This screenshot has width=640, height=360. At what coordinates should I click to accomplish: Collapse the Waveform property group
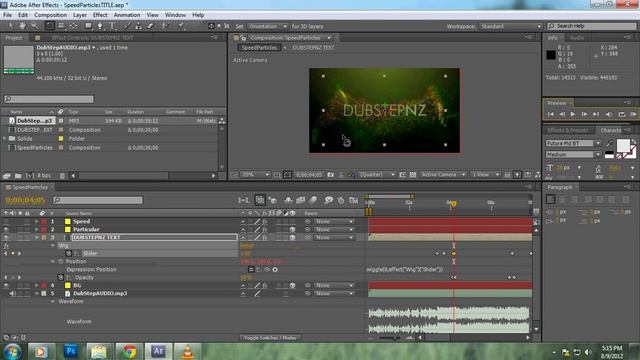tap(53, 302)
